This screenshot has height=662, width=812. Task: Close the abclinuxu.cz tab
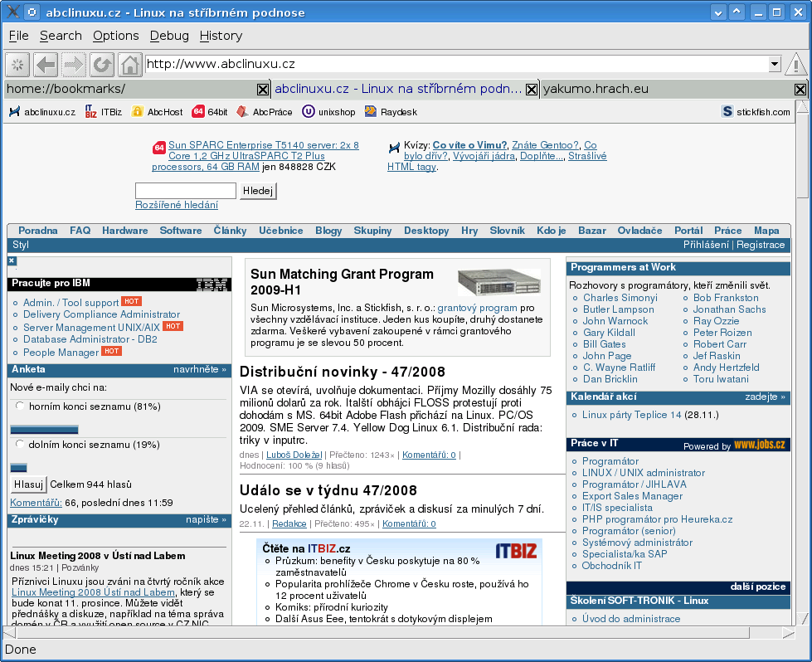pyautogui.click(x=532, y=90)
